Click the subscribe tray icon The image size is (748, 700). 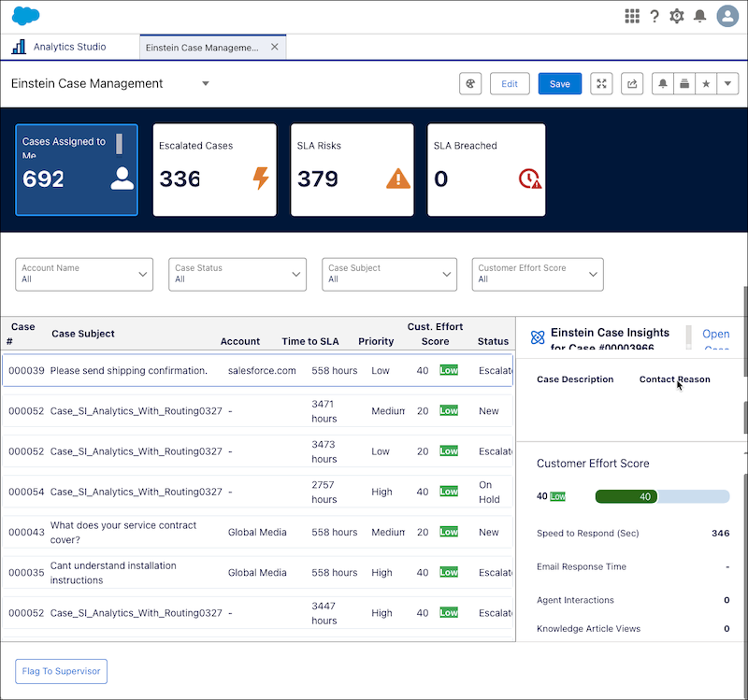(684, 84)
